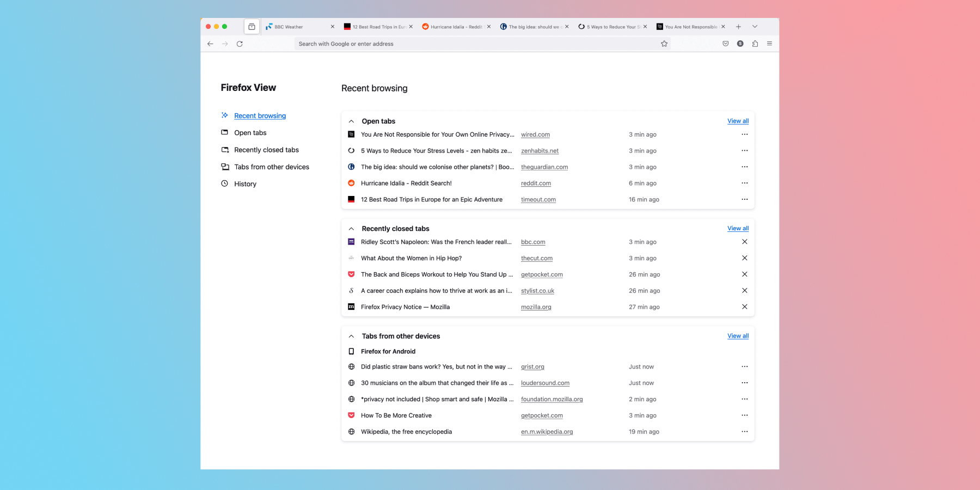This screenshot has height=490, width=980.
Task: Dismiss the Firefox Privacy Notice closed tab
Action: (x=744, y=307)
